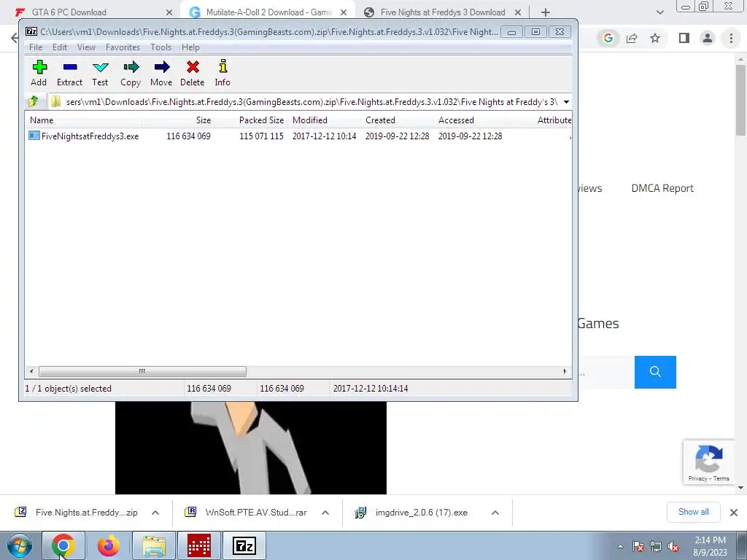Screen dimensions: 747x560
Task: Sort the list by Size column
Action: (x=178, y=120)
